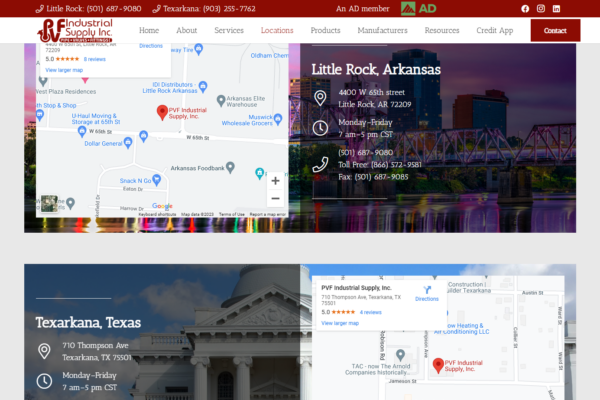Open the Credit App menu item
The height and width of the screenshot is (400, 600).
494,30
